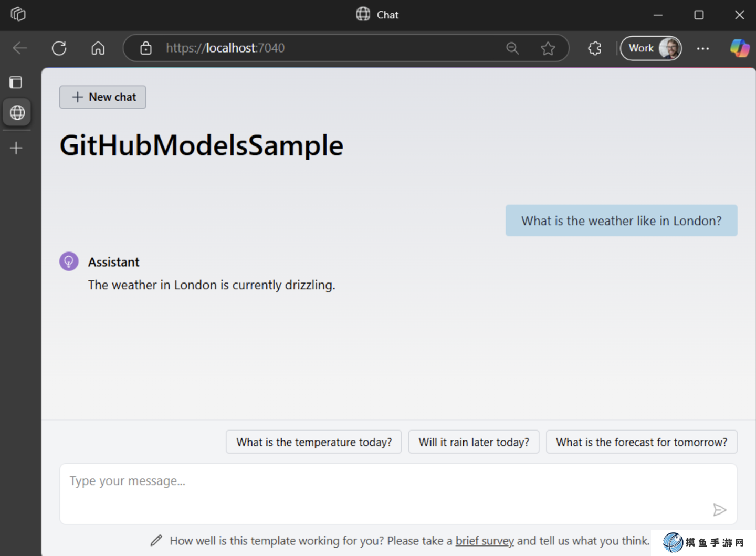View site security lock info
Screen dimensions: 756x556
146,48
